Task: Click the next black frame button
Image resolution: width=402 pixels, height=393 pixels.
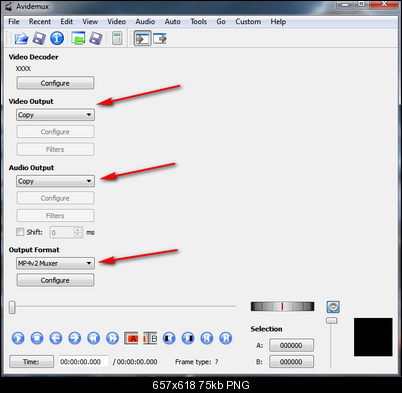Action: click(x=188, y=338)
